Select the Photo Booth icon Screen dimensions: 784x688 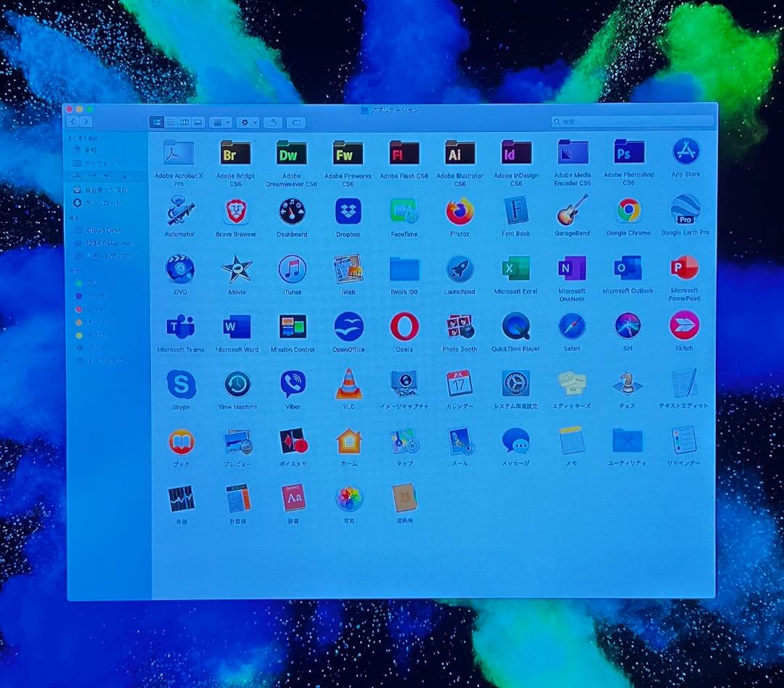pos(460,327)
